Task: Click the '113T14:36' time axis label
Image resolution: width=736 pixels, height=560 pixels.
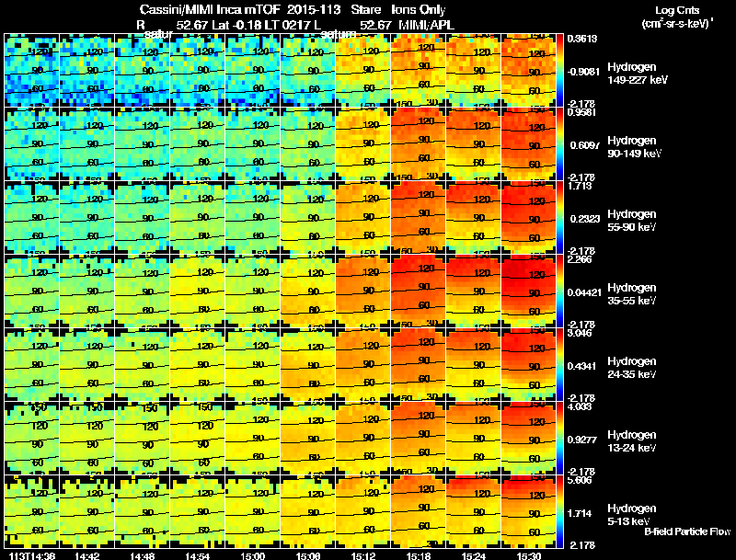Action: pyautogui.click(x=32, y=555)
